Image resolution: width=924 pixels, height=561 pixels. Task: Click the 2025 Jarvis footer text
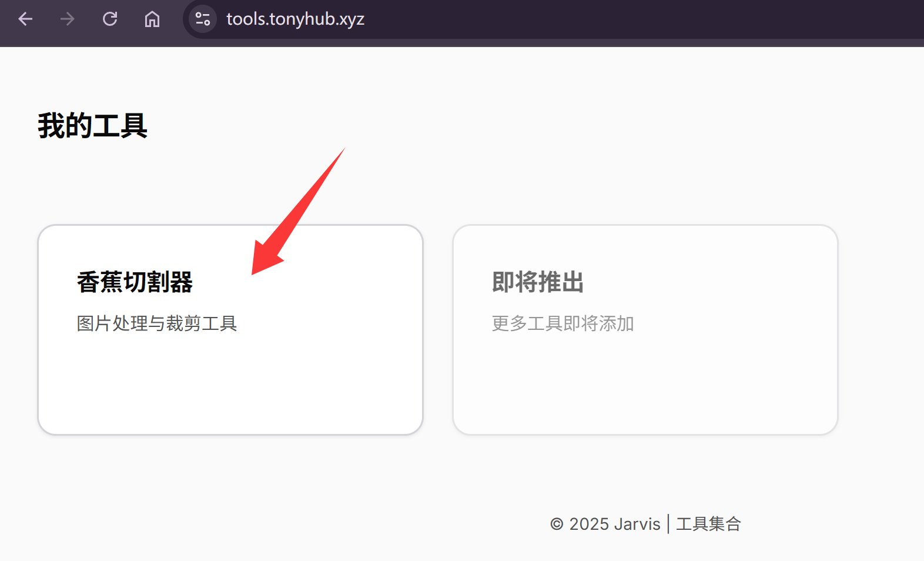click(x=614, y=524)
